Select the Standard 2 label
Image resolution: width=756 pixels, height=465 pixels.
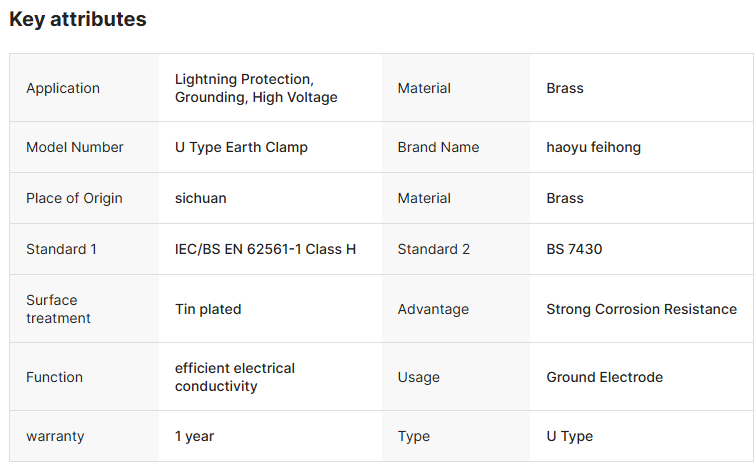pyautogui.click(x=433, y=249)
